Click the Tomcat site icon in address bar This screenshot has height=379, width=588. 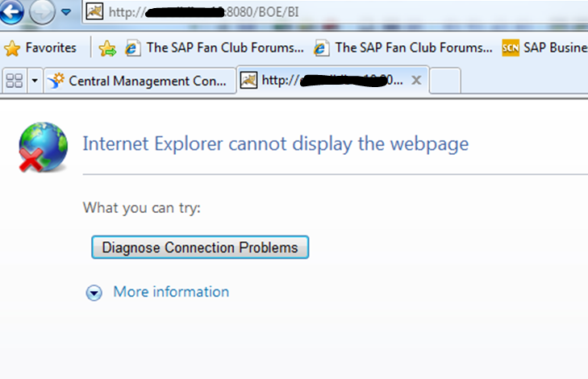(x=94, y=11)
